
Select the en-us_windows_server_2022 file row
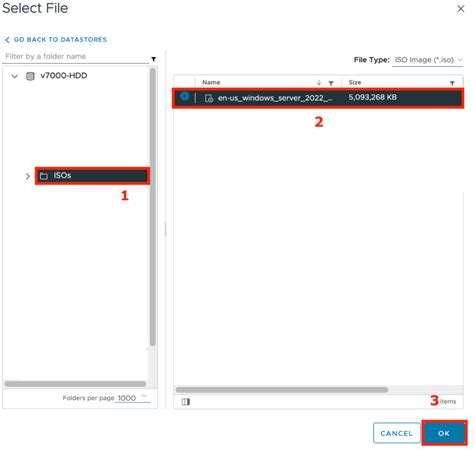click(318, 98)
